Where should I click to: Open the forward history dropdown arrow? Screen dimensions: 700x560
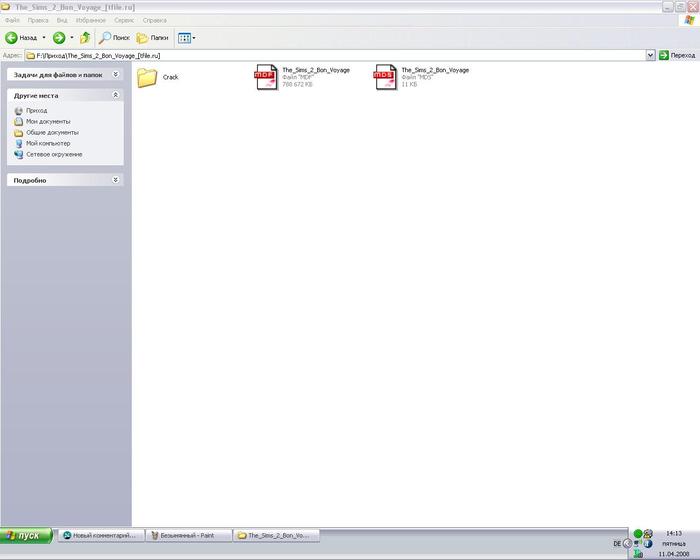pyautogui.click(x=72, y=38)
